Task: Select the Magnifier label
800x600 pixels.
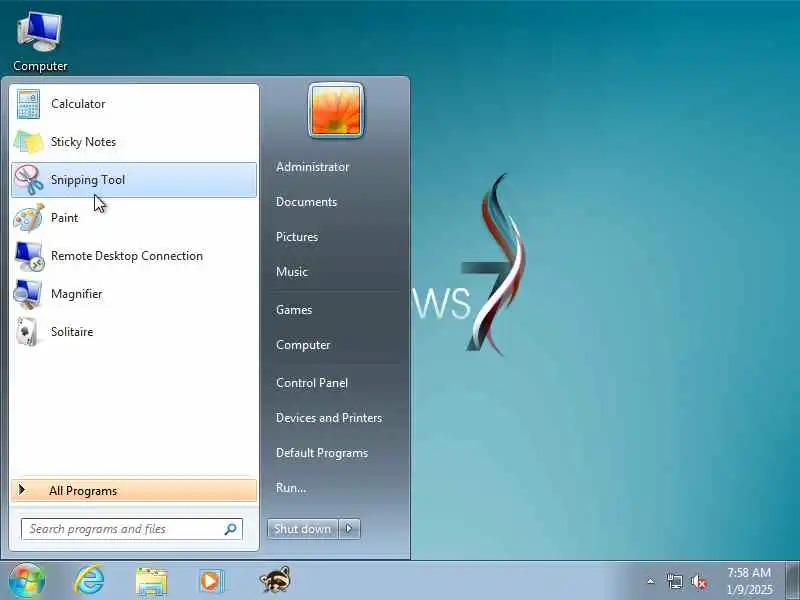Action: (77, 294)
